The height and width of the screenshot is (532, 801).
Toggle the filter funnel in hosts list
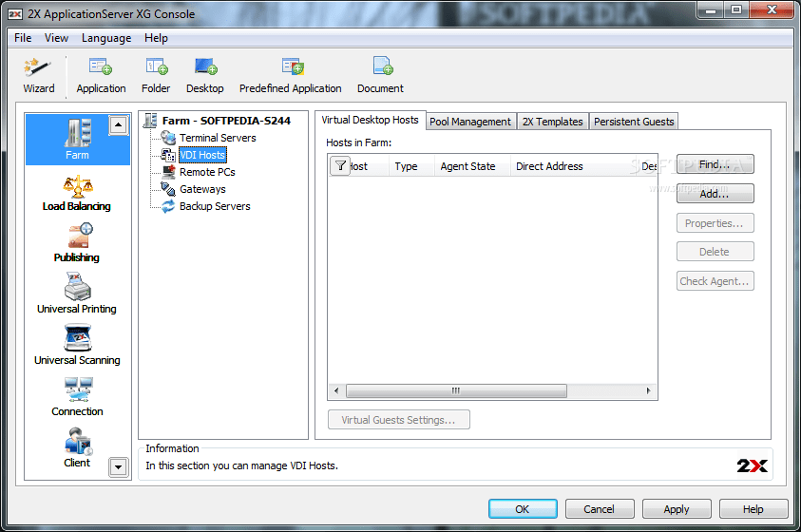[340, 166]
